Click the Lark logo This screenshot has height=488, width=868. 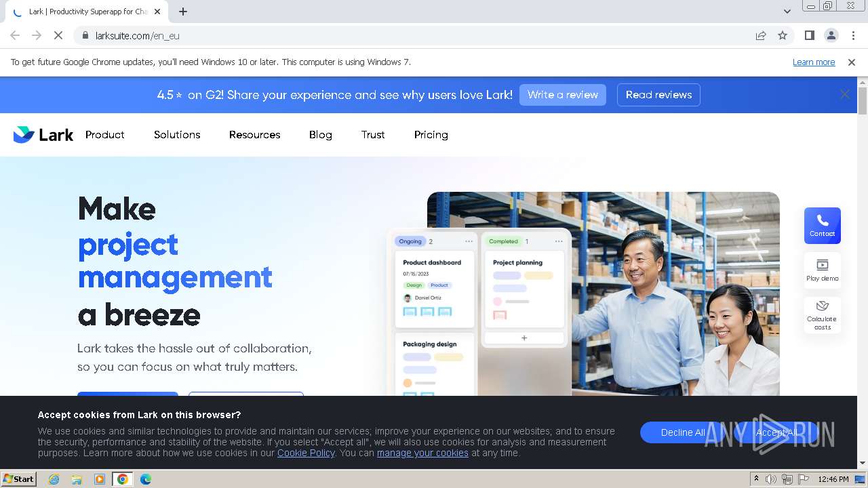pos(43,135)
